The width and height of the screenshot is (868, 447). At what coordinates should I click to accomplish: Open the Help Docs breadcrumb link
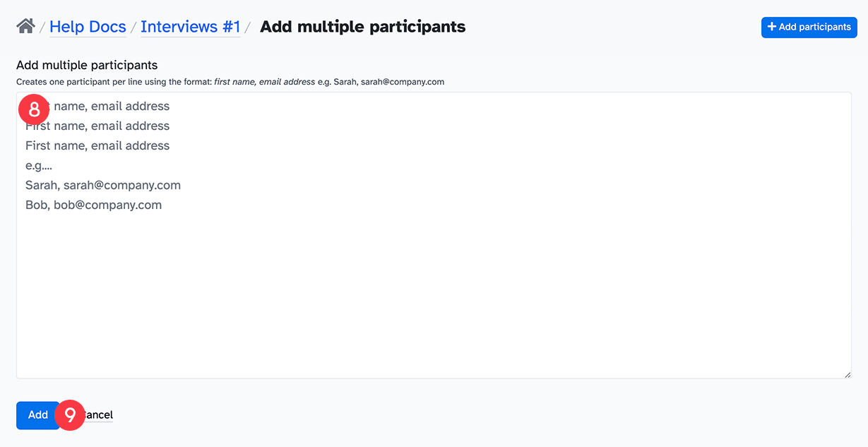[88, 27]
